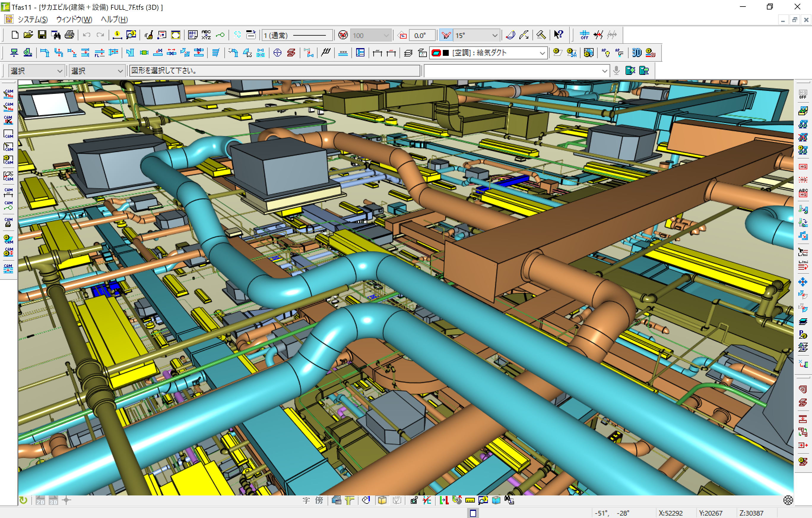The height and width of the screenshot is (518, 812).
Task: Click the Save floppy disk icon
Action: [42, 35]
